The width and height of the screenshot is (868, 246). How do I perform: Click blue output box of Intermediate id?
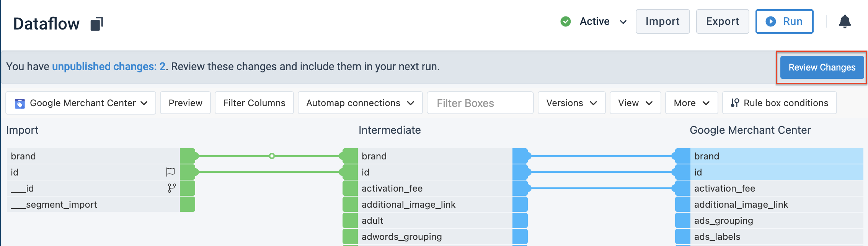click(x=520, y=172)
